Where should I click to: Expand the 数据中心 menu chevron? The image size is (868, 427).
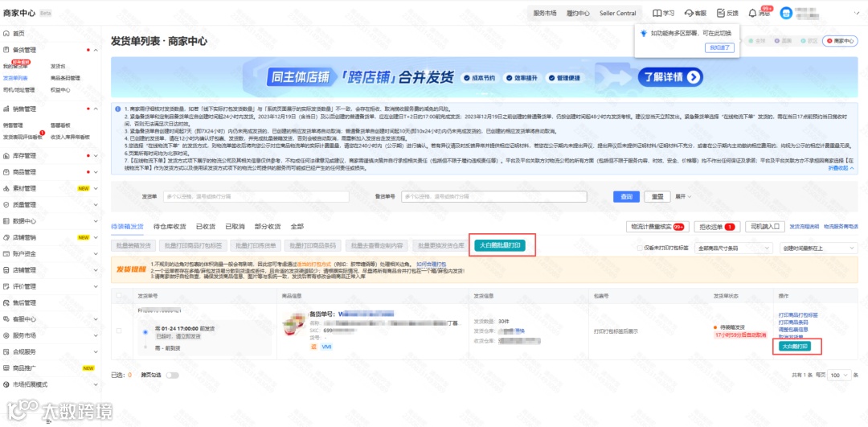(x=96, y=221)
